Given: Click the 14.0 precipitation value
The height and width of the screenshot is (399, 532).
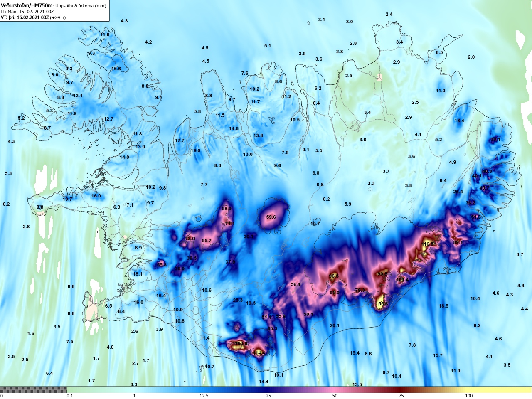Looking at the screenshot, I should pos(124,157).
